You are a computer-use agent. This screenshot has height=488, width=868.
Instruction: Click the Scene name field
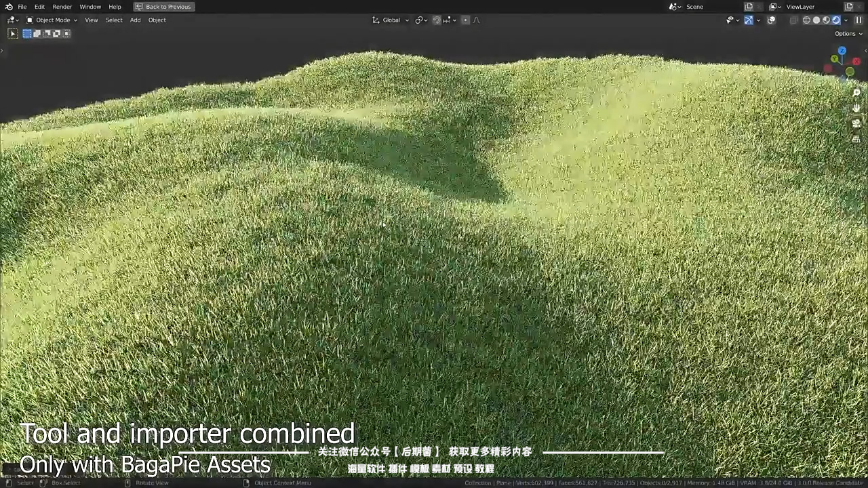point(709,7)
